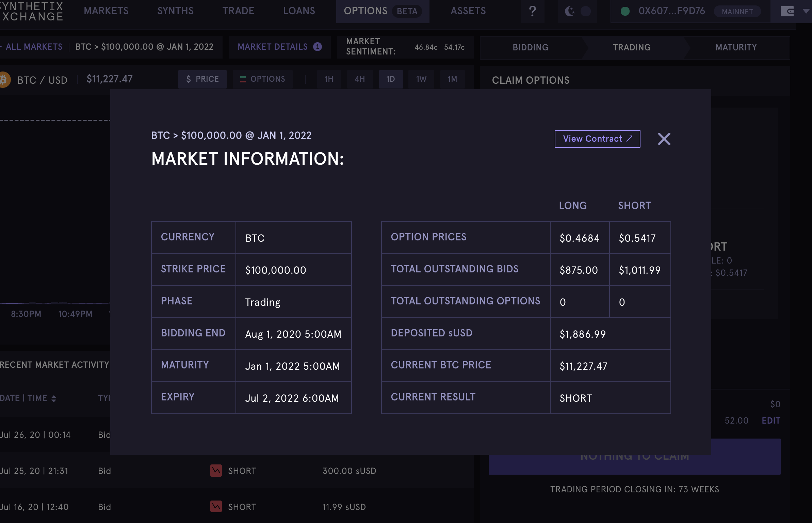Click the help question mark icon
812x523 pixels.
[532, 11]
